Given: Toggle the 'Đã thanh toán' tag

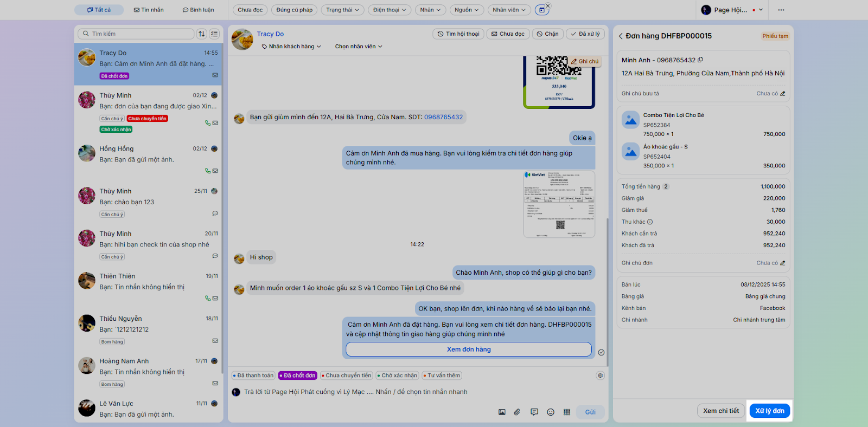Looking at the screenshot, I should click(253, 376).
